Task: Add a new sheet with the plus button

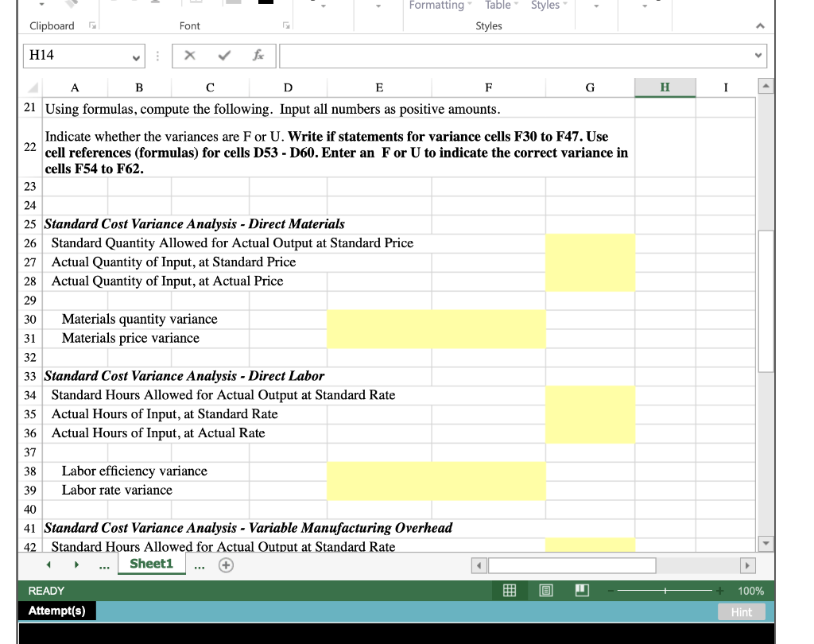Action: coord(225,564)
